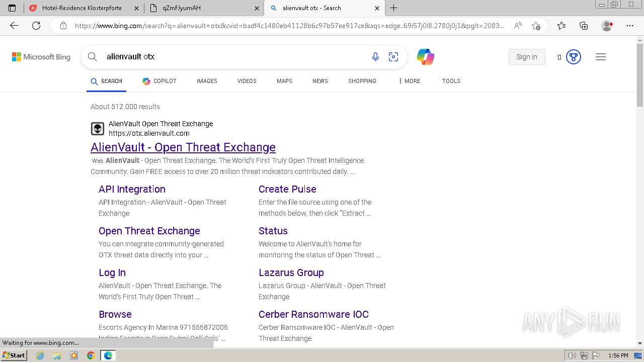This screenshot has height=362, width=644.
Task: Click the browser Back arrow
Action: (14, 26)
